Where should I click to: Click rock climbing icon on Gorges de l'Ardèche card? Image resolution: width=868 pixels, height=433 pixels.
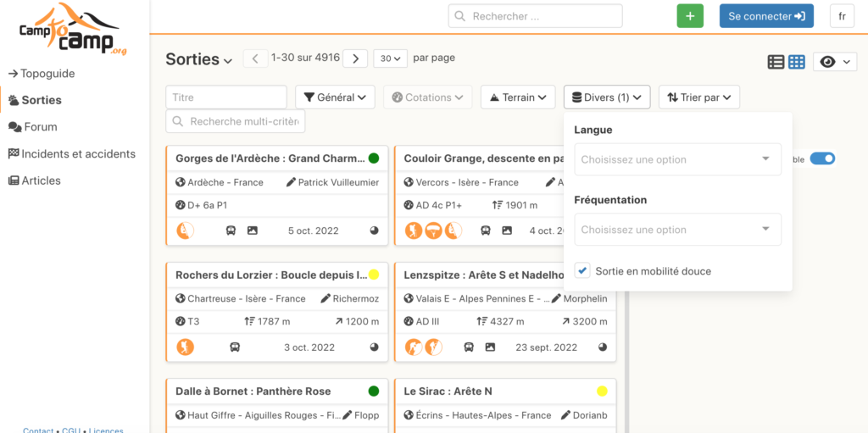(185, 230)
